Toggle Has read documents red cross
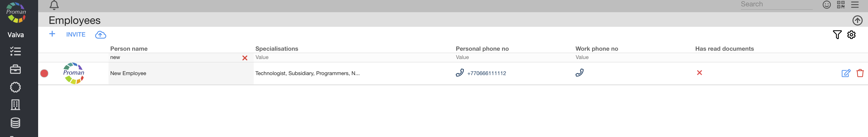This screenshot has width=868, height=137. pos(700,73)
